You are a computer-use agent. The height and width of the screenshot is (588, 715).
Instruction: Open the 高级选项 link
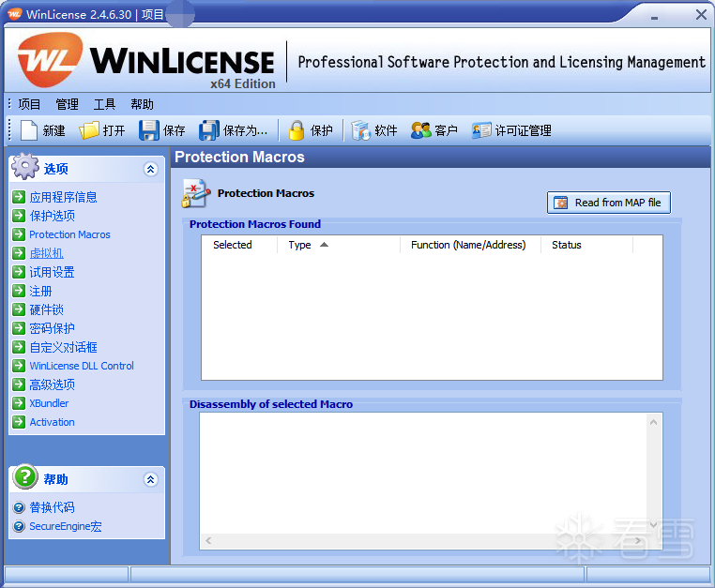(52, 384)
